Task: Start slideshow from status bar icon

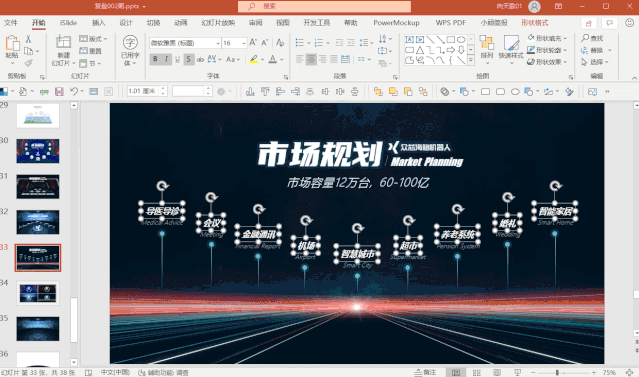Action: click(x=518, y=373)
